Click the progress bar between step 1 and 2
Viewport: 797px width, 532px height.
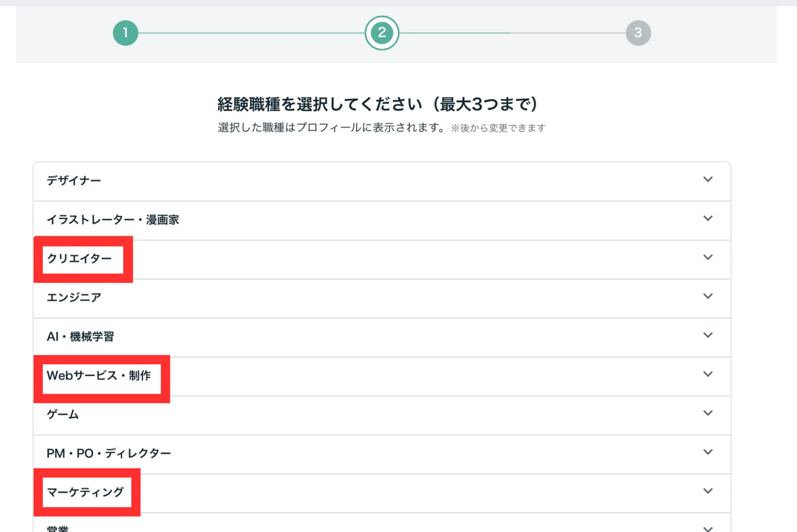click(x=249, y=33)
